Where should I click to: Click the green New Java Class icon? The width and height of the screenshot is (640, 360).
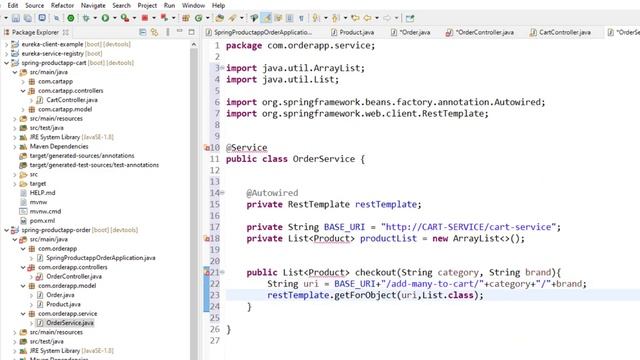coord(199,18)
